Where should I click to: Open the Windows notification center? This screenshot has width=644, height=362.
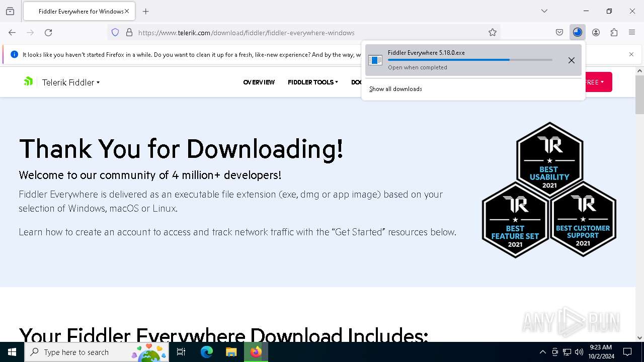point(627,352)
